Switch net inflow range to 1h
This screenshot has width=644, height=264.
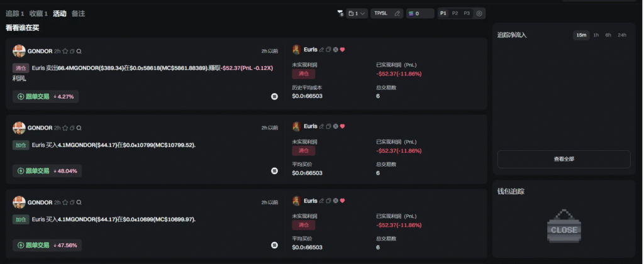pos(596,35)
